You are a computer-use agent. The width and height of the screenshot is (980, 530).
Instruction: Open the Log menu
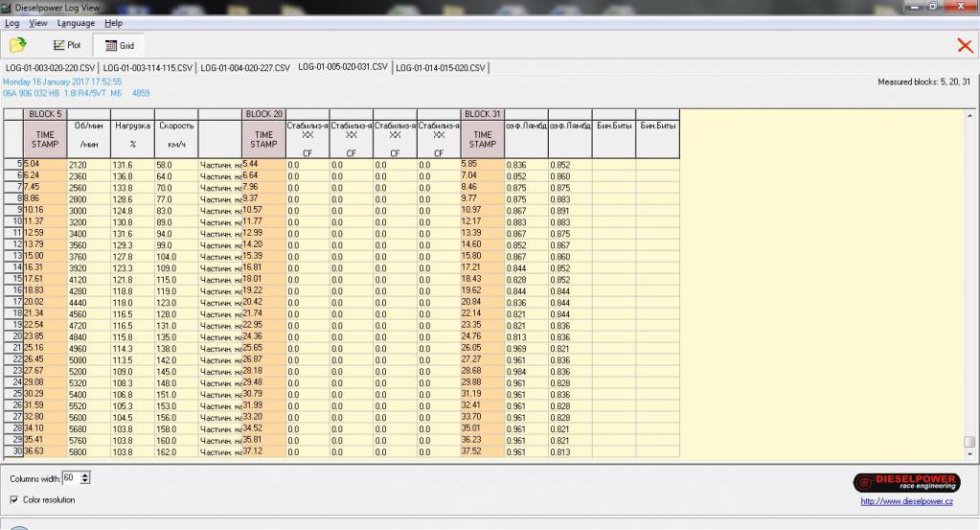[11, 23]
